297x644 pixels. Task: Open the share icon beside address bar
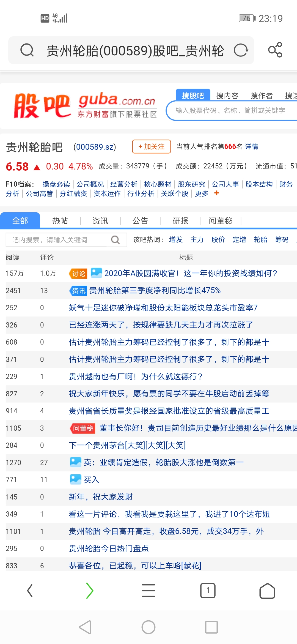click(x=275, y=50)
